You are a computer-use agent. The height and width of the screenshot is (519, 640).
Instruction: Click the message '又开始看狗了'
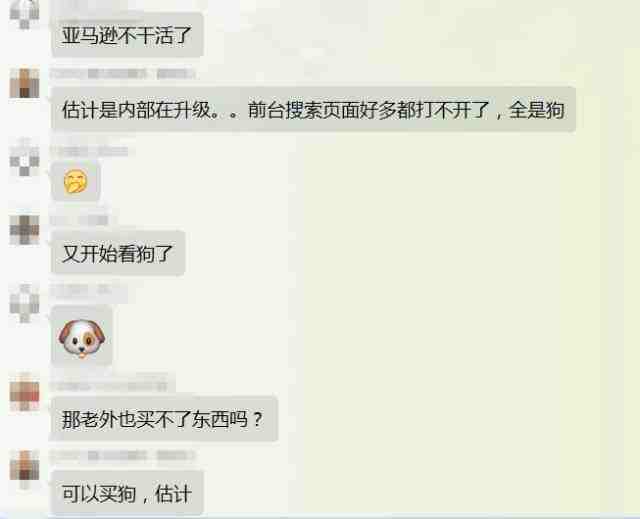click(118, 253)
